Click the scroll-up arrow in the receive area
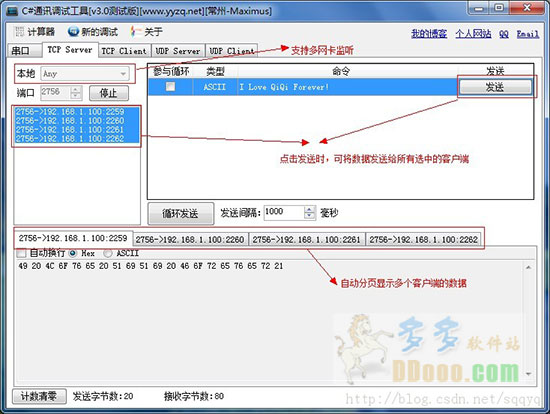550x414 pixels. tap(528, 267)
